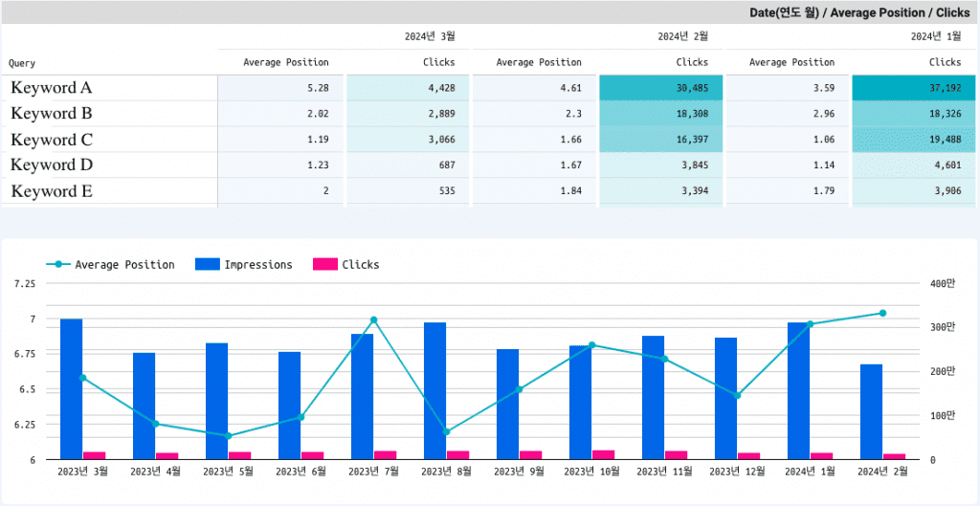This screenshot has height=506, width=980.
Task: Select the 2024년 3월 column group header
Action: pyautogui.click(x=430, y=36)
